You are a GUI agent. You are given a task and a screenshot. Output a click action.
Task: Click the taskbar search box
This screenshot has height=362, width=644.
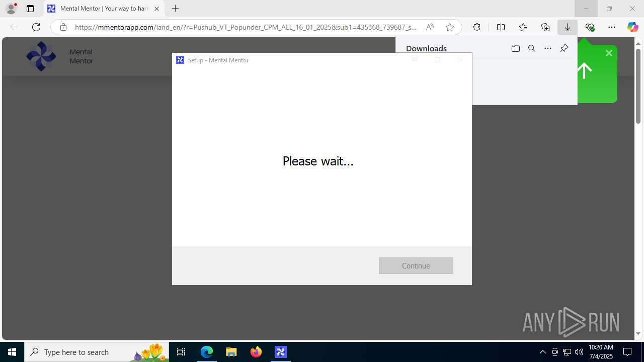(97, 352)
